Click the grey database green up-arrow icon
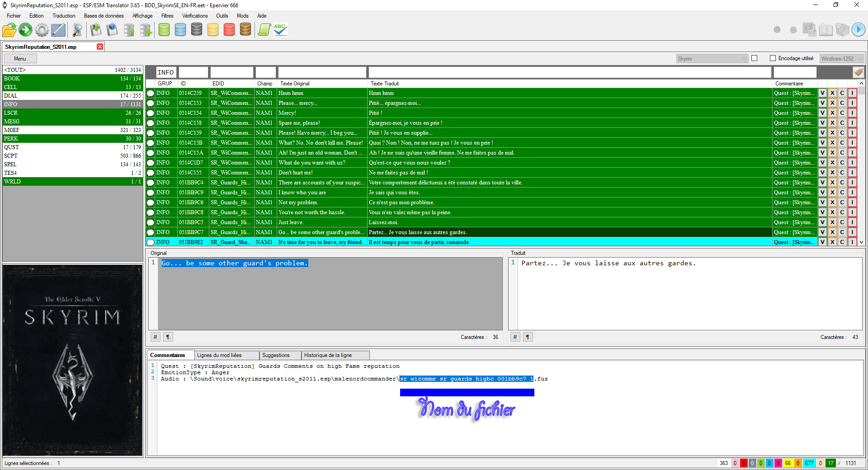This screenshot has width=868, height=470. click(x=129, y=30)
